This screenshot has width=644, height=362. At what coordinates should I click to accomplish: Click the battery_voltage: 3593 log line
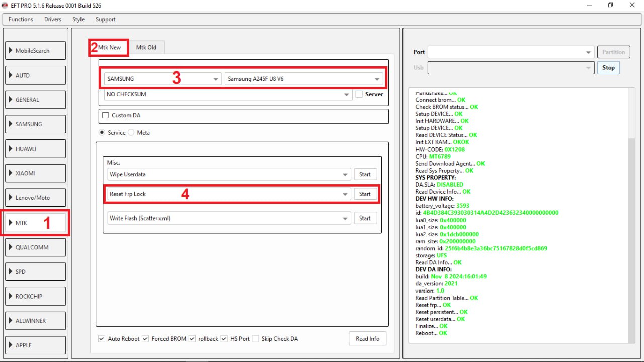point(442,206)
